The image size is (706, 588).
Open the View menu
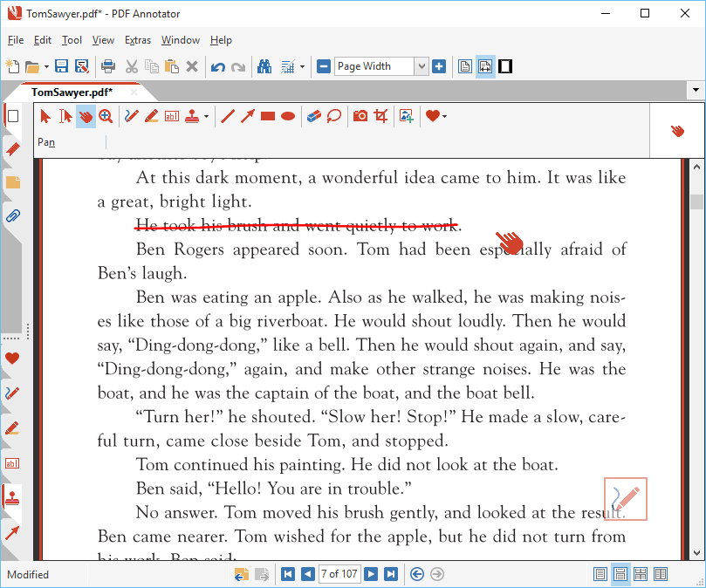point(103,40)
